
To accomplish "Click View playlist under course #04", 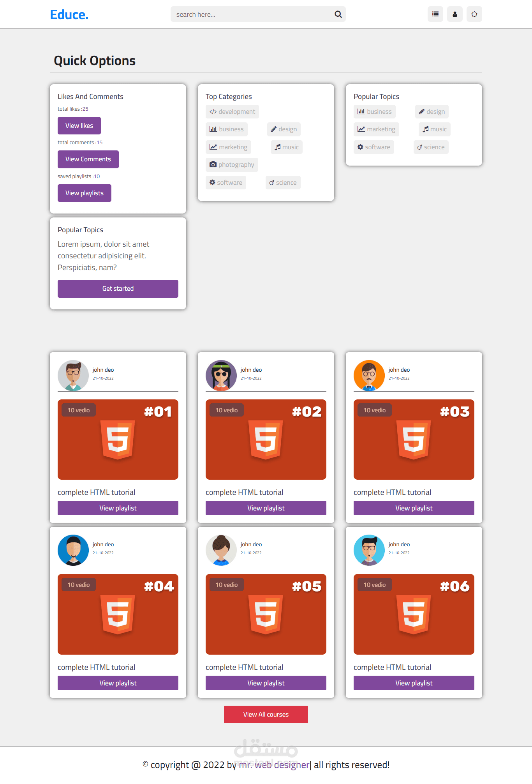I will coord(118,683).
